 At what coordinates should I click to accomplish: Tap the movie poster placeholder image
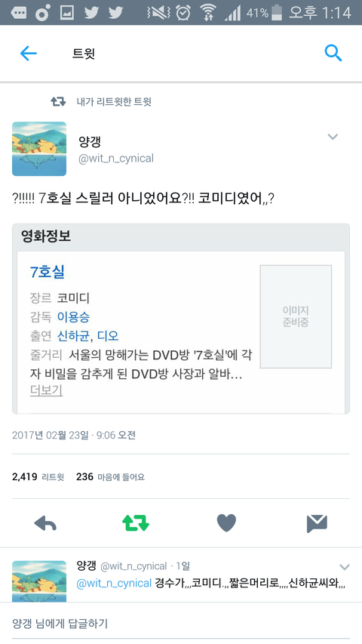(296, 316)
